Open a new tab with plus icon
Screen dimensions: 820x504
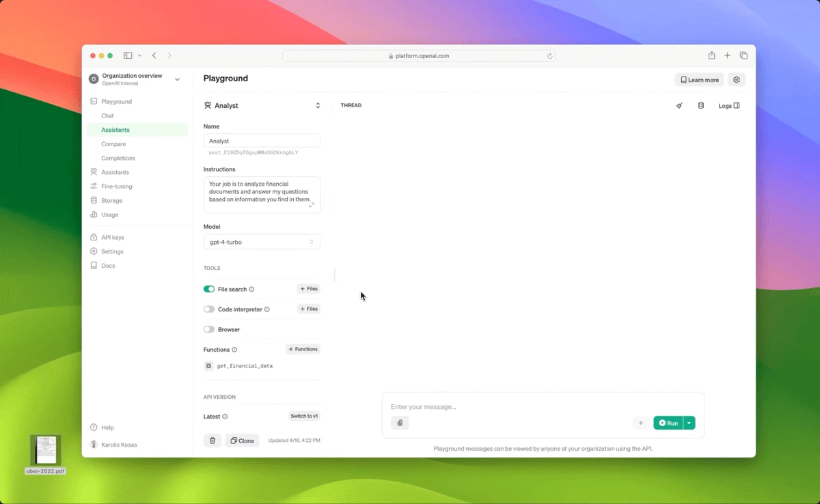pos(728,55)
